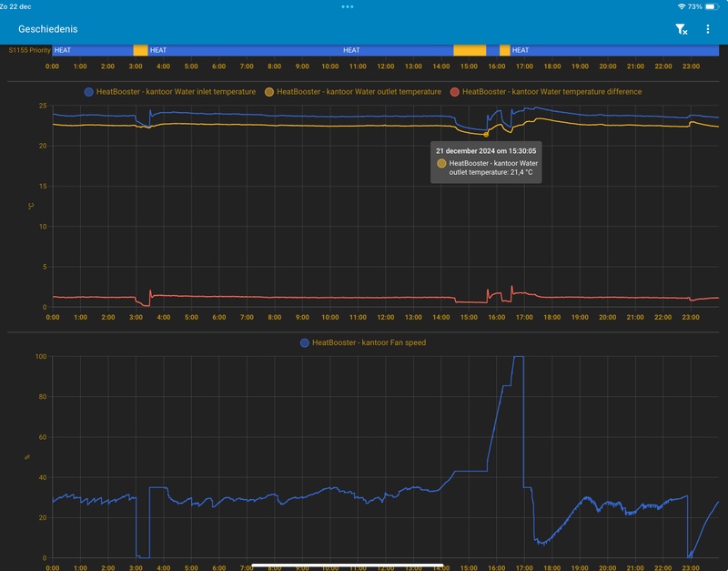Toggle the HeatBooster kantoor Fan speed series
This screenshot has height=571, width=728.
tap(363, 343)
